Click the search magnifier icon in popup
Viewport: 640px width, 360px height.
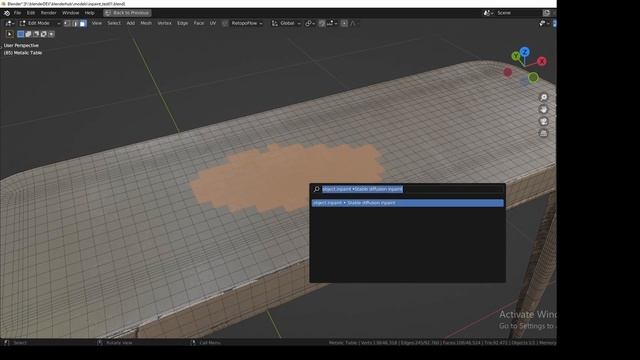tap(316, 189)
